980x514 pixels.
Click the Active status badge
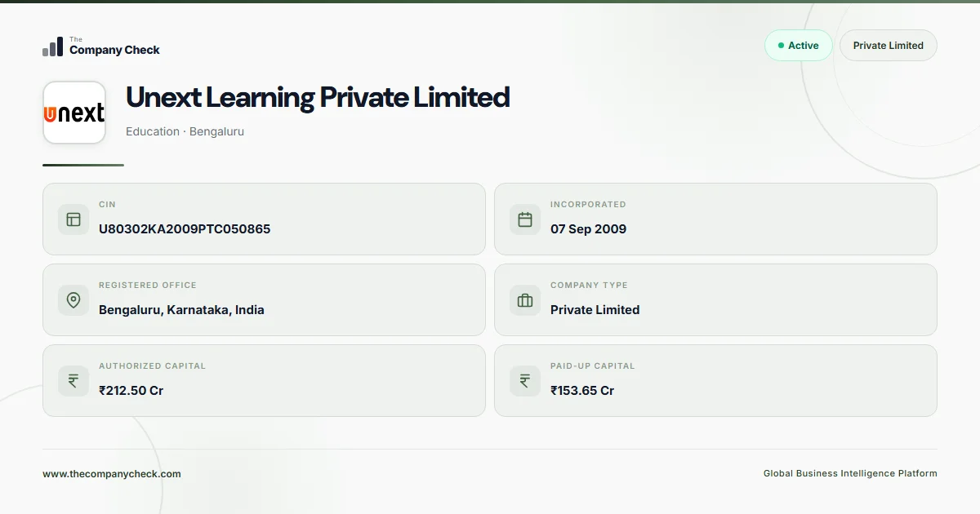798,46
